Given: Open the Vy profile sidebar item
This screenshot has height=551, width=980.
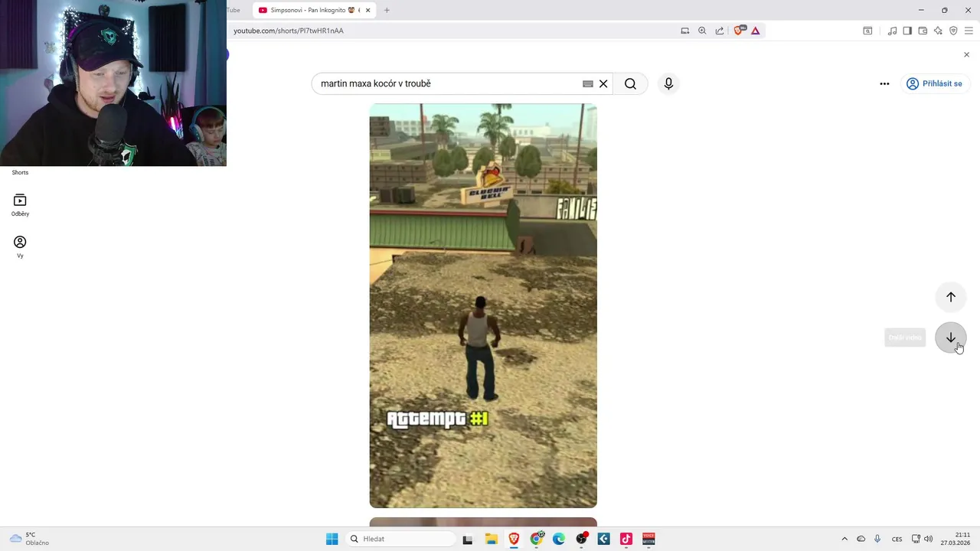Looking at the screenshot, I should (20, 246).
